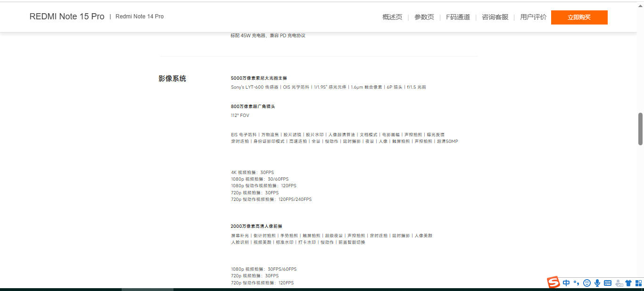Image resolution: width=644 pixels, height=291 pixels.
Task: Click 1/1.95" 感光元件 spec text
Action: (x=330, y=87)
